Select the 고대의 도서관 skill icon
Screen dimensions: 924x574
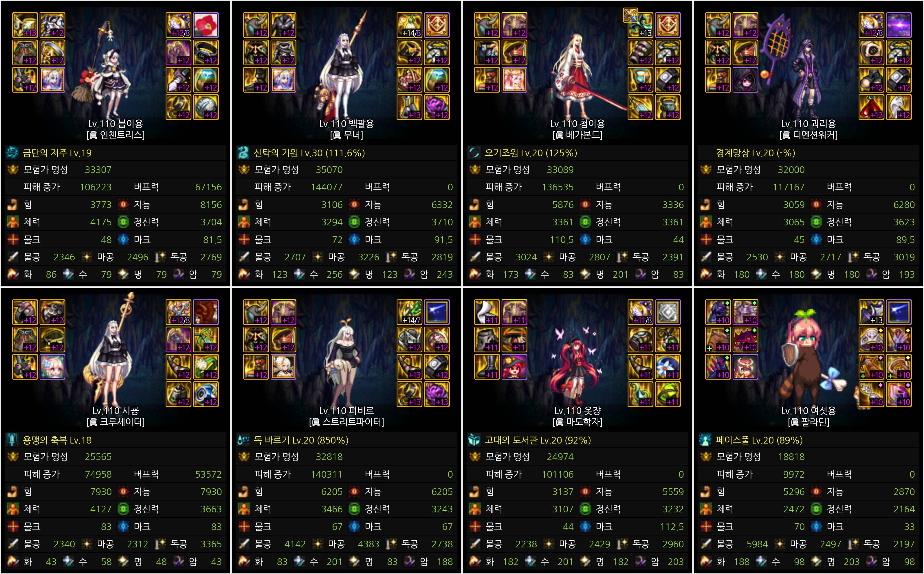point(474,440)
